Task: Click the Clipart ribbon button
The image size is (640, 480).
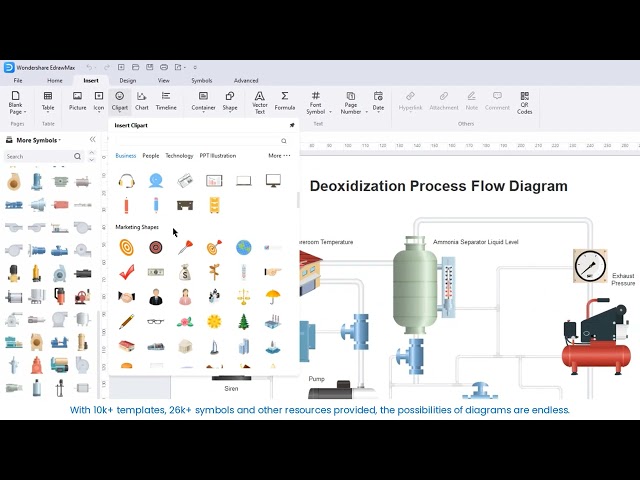Action: click(120, 101)
